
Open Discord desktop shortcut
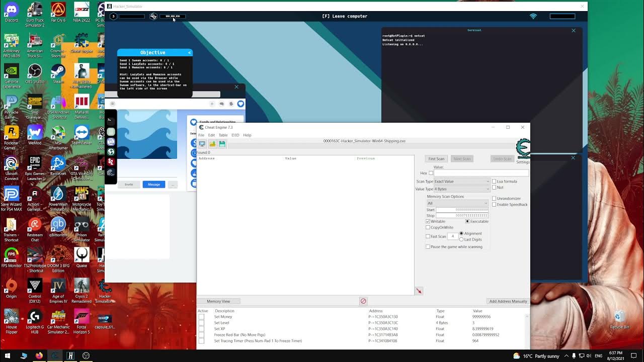click(11, 12)
